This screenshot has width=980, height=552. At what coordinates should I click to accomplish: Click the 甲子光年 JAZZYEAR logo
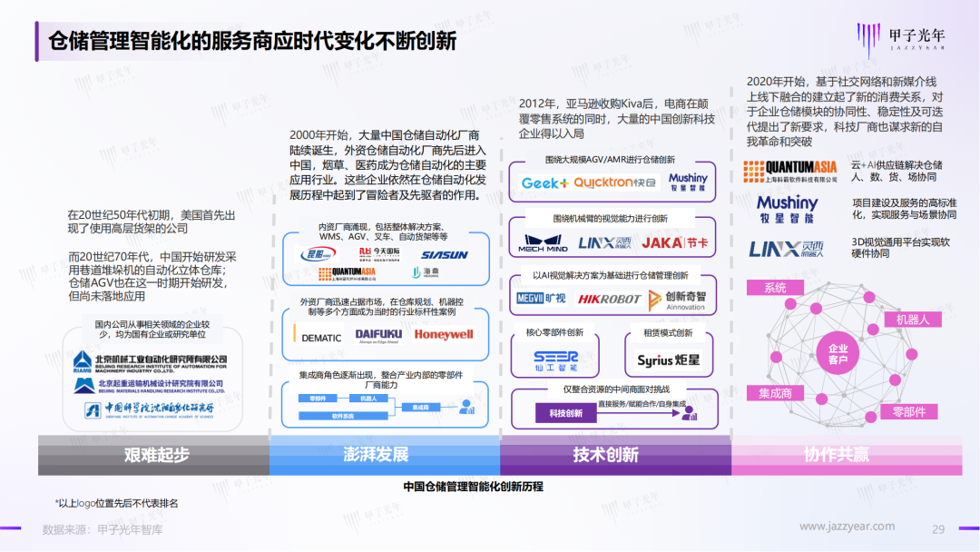click(x=901, y=39)
